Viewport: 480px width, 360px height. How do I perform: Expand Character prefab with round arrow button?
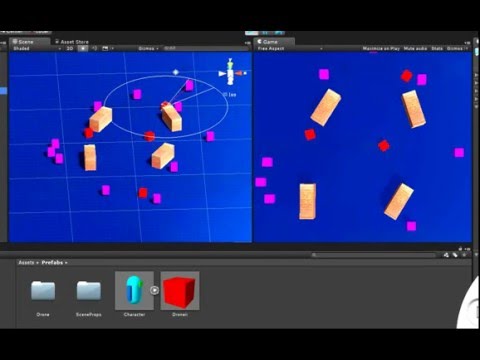point(154,290)
